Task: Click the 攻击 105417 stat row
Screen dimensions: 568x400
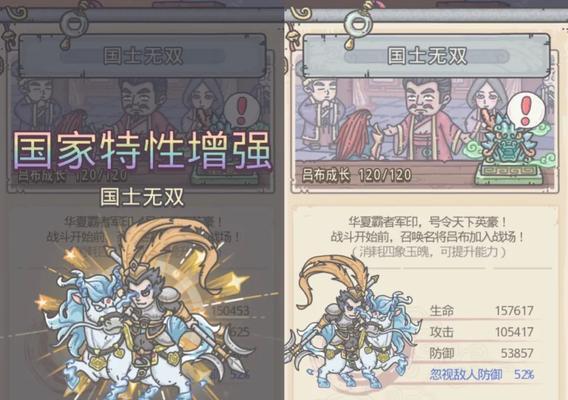Action: [482, 332]
